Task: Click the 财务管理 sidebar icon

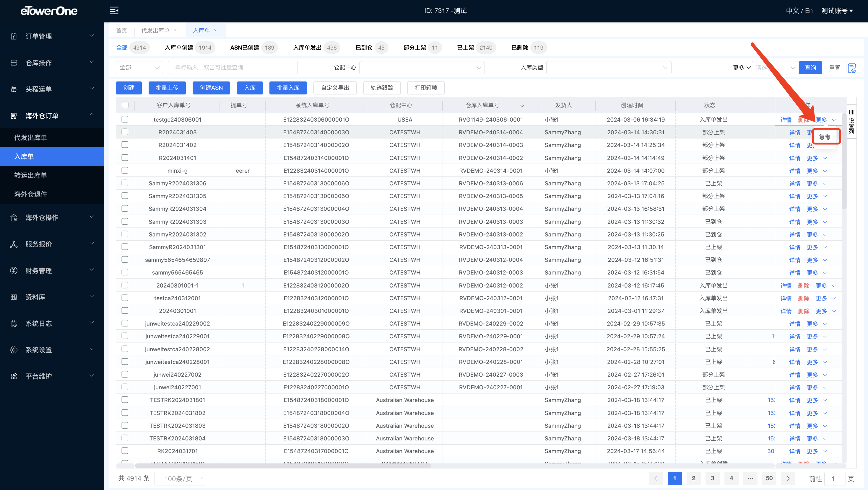Action: click(14, 270)
